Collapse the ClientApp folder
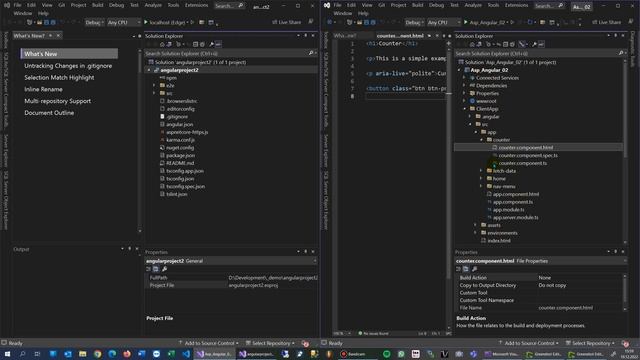Screen dimensions: 640x360 click(x=464, y=109)
